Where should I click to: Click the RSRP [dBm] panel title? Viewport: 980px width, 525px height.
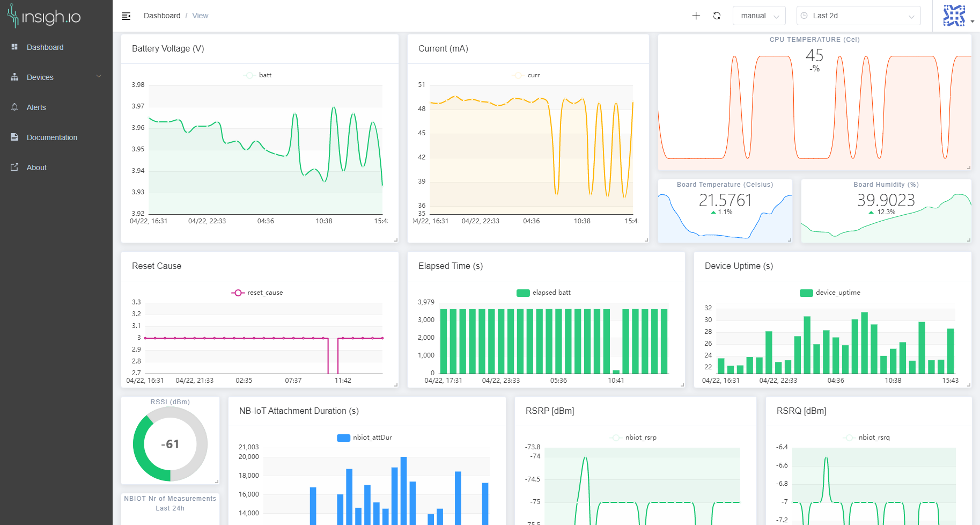click(550, 411)
